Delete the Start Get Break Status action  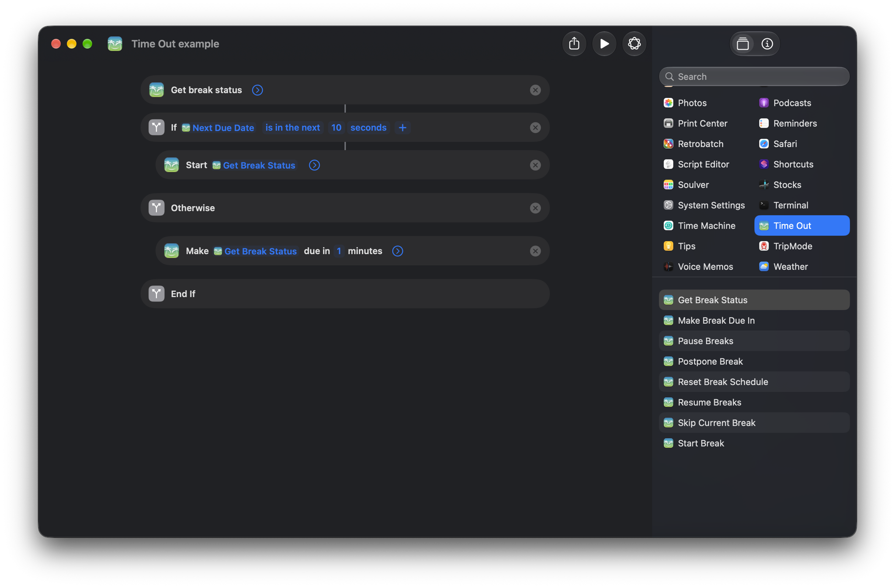click(x=535, y=165)
